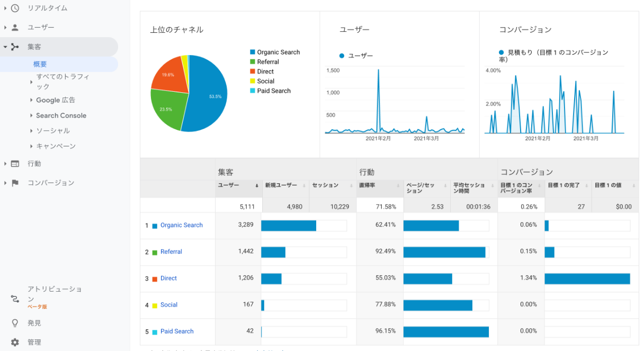The width and height of the screenshot is (644, 351).
Task: Open Admin (管理) gear icon
Action: click(x=15, y=343)
